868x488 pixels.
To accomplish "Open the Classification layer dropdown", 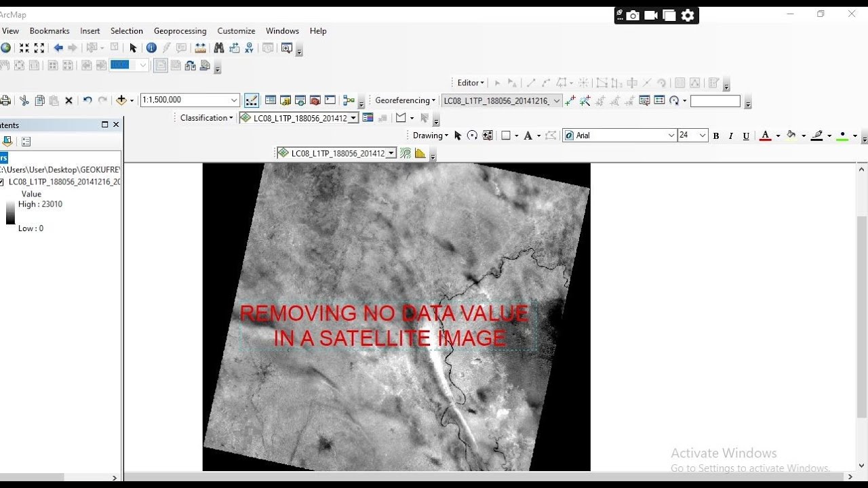I will click(x=353, y=118).
